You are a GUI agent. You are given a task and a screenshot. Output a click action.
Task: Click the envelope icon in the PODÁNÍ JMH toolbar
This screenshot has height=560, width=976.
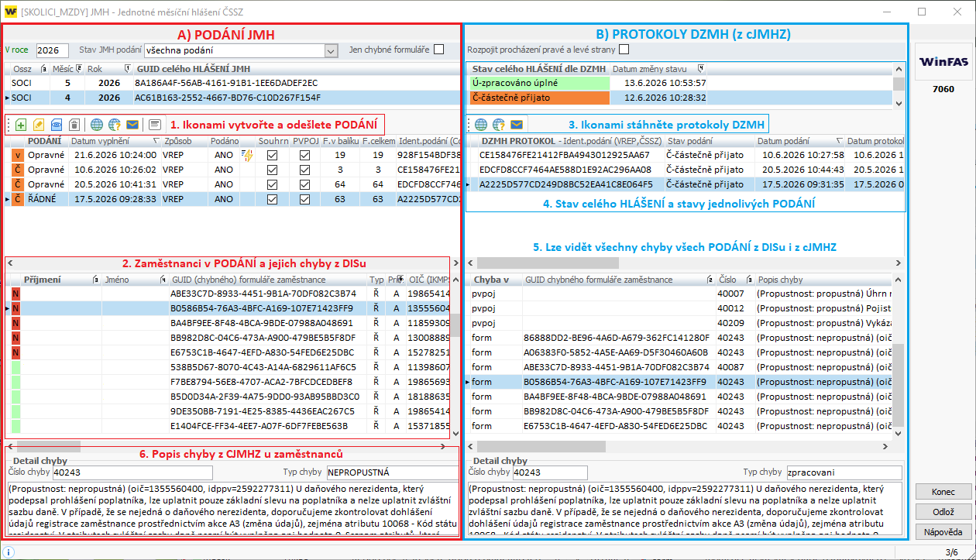132,124
